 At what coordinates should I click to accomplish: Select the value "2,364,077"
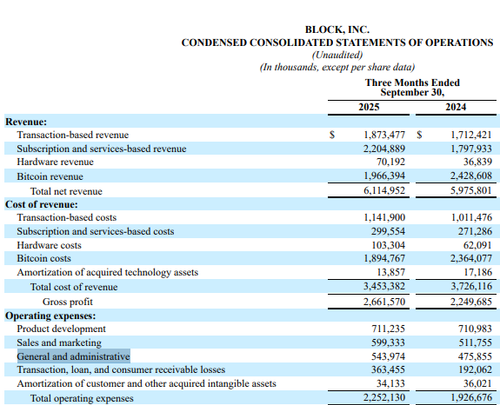(x=471, y=259)
